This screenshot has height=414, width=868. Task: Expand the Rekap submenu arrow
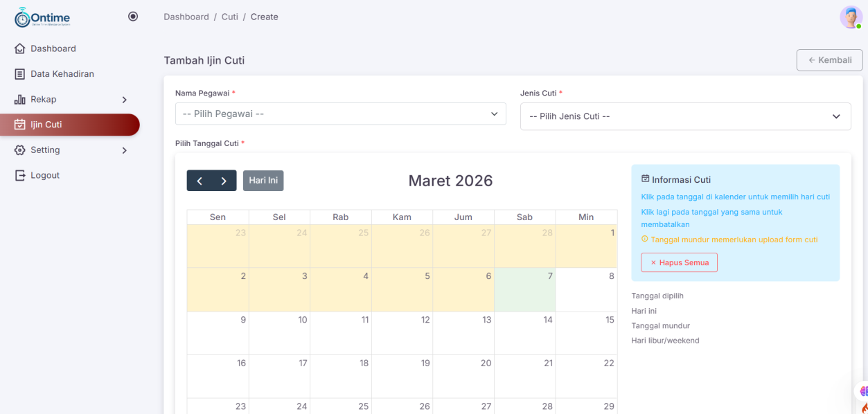[x=125, y=100]
